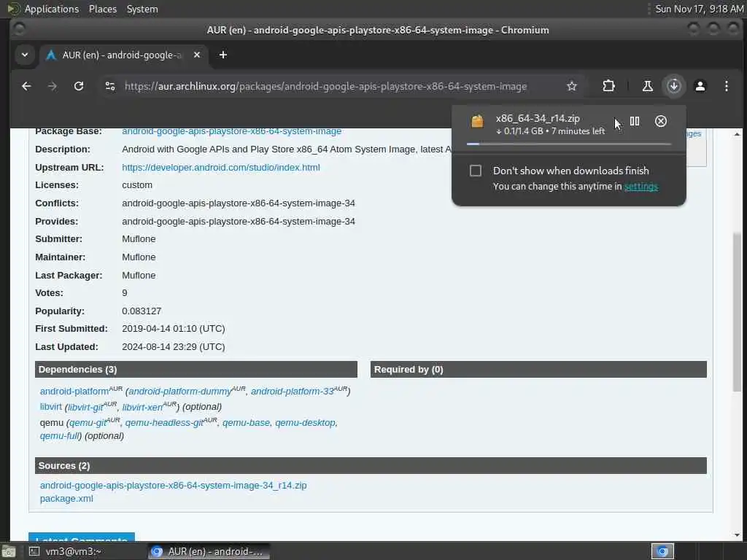This screenshot has height=560, width=747.
Task: Open the qemu-full link
Action: click(x=60, y=436)
